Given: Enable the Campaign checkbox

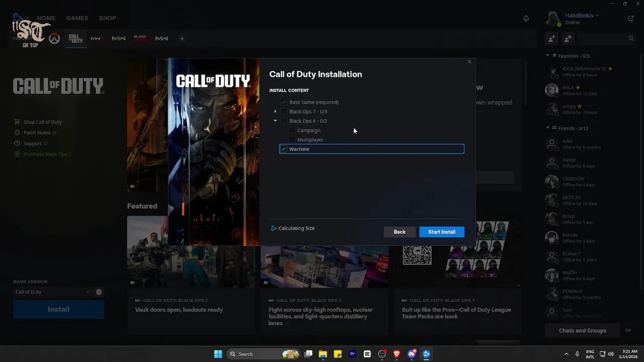Looking at the screenshot, I should [x=292, y=130].
